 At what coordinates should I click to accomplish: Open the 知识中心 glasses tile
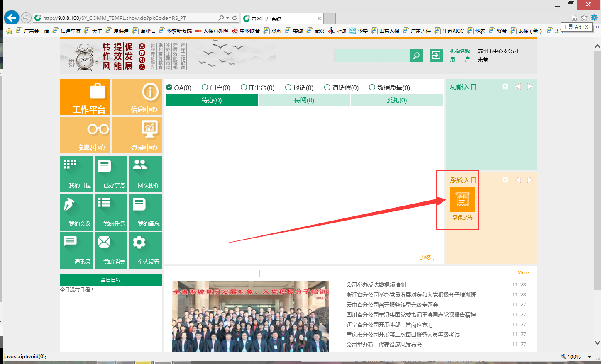tap(85, 135)
